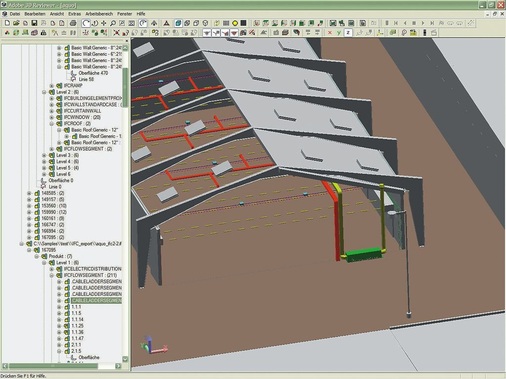Click the app icon beside Datei menu
This screenshot has height=379, width=506.
(x=4, y=14)
